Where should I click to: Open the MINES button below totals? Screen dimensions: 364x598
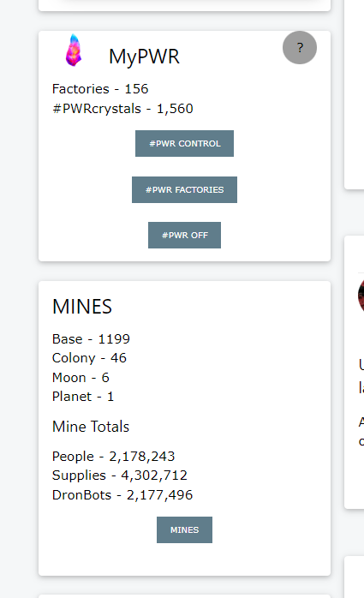pos(184,529)
